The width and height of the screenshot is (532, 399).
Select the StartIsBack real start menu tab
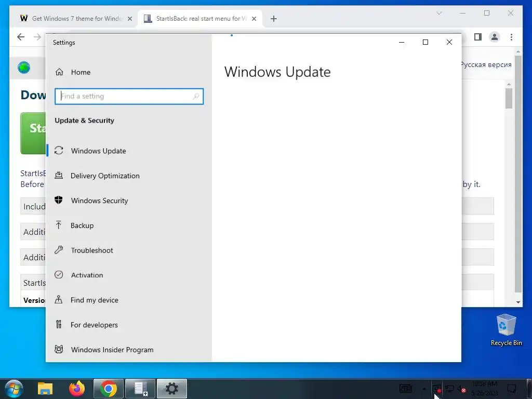click(x=201, y=19)
